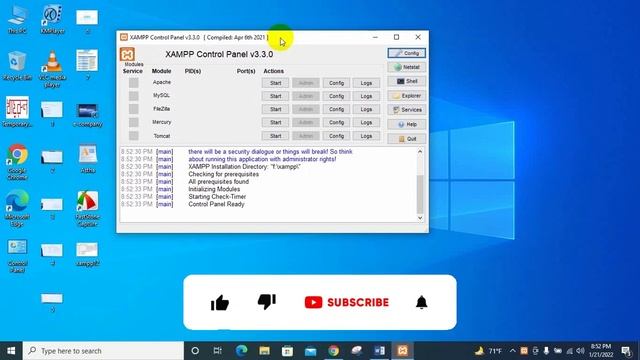The width and height of the screenshot is (640, 360).
Task: View Logs for the FileZilla module
Action: click(366, 109)
